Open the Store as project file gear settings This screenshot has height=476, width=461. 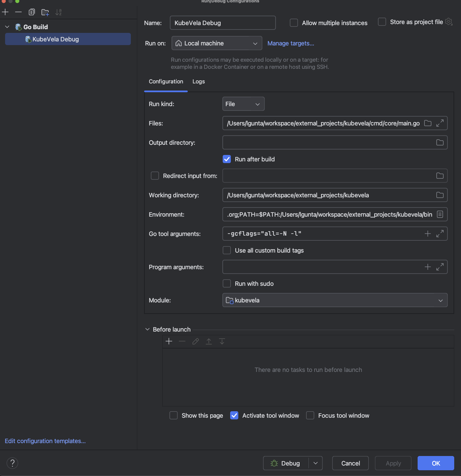pyautogui.click(x=449, y=21)
